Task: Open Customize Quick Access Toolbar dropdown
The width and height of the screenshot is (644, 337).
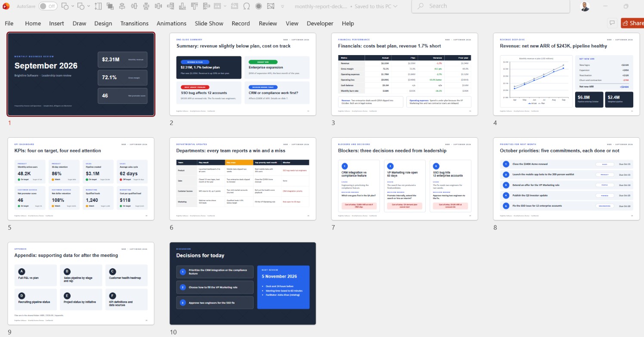Action: [x=283, y=6]
